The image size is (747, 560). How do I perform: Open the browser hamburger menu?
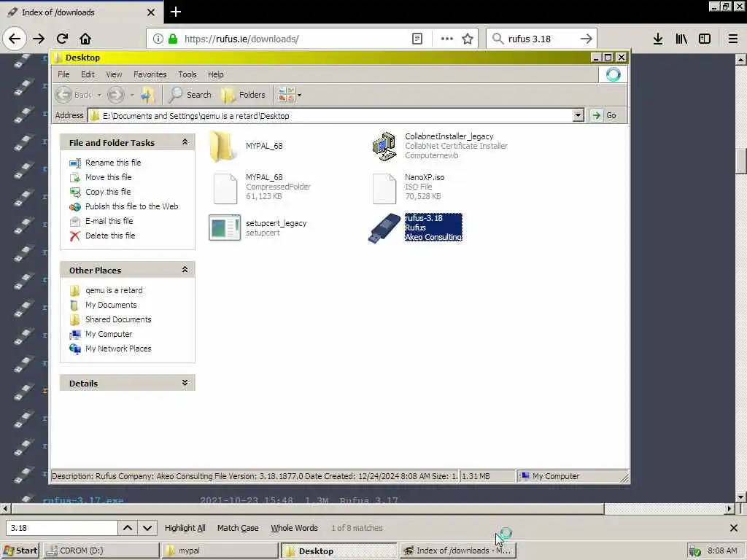pyautogui.click(x=733, y=39)
